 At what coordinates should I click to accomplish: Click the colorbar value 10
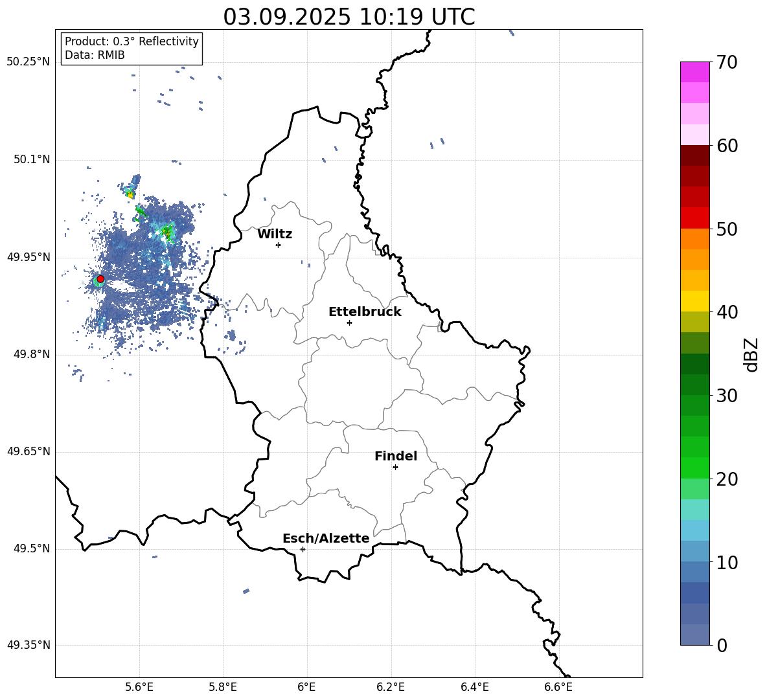point(727,562)
